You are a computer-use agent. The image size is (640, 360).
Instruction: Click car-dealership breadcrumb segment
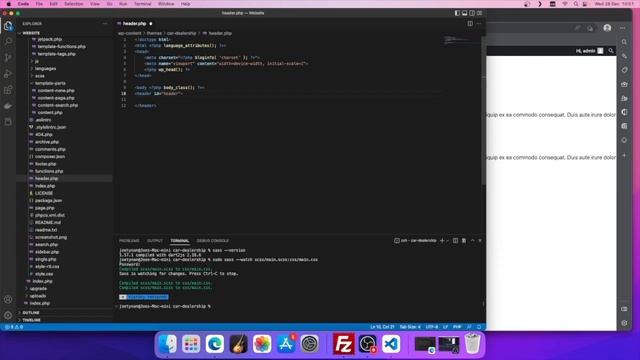coord(181,33)
